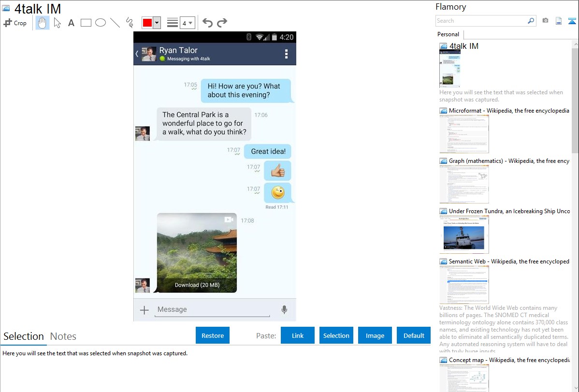Image resolution: width=579 pixels, height=392 pixels.
Task: Click the page document icon in Flamory panel
Action: pos(559,21)
